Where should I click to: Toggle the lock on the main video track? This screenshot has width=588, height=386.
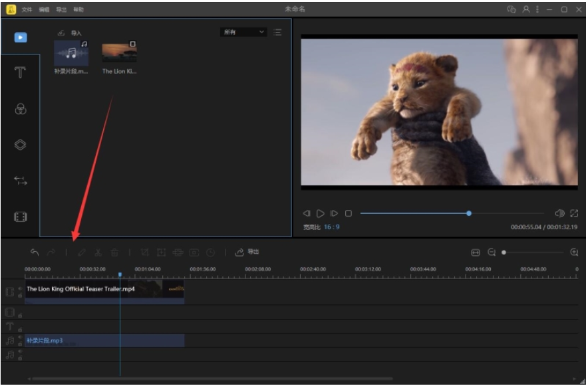[20, 294]
